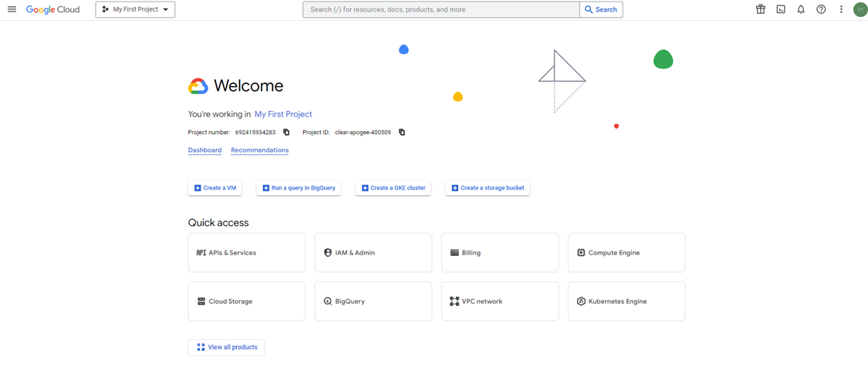Open the hamburger navigation menu
868x387 pixels.
pyautogui.click(x=12, y=9)
